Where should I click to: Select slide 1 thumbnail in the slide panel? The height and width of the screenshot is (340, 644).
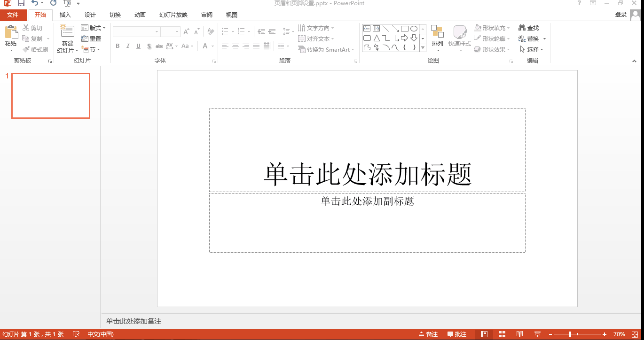(x=51, y=96)
